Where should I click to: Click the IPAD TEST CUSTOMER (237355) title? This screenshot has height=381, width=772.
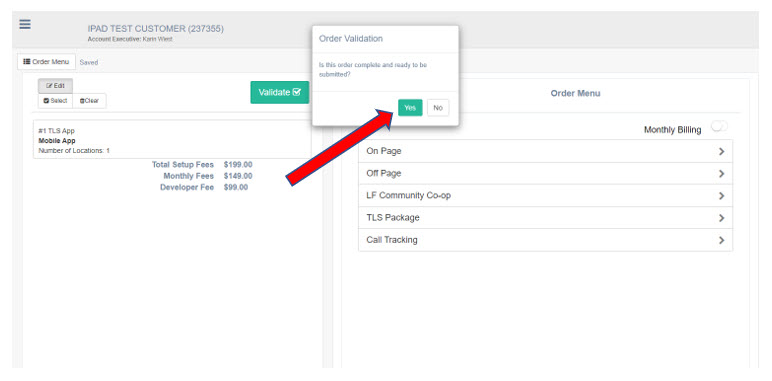click(x=156, y=29)
